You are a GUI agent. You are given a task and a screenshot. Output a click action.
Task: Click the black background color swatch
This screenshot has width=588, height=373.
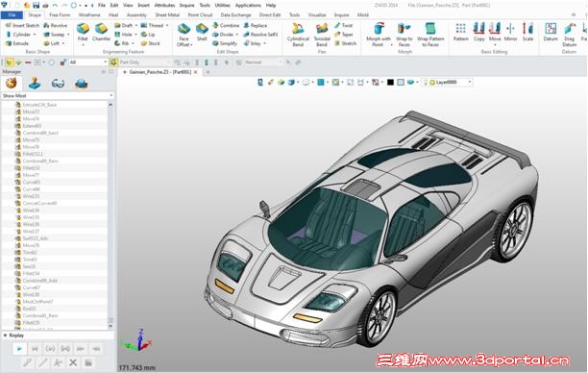pyautogui.click(x=390, y=82)
